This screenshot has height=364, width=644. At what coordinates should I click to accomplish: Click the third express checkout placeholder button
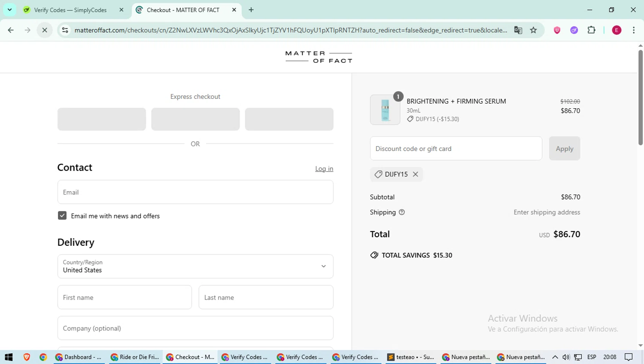(289, 119)
